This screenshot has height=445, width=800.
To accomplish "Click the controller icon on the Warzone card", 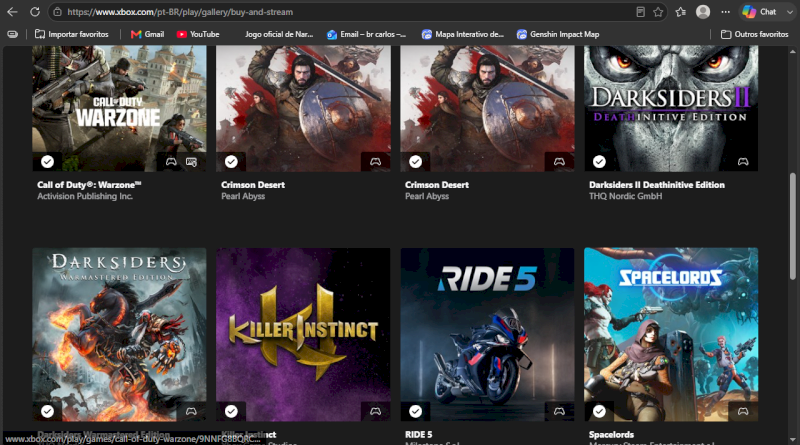I will click(171, 162).
